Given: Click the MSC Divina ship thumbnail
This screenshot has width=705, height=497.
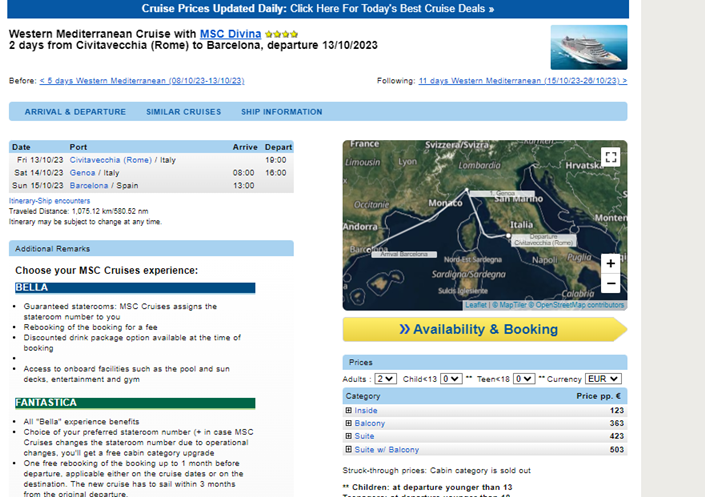Looking at the screenshot, I should click(x=589, y=47).
